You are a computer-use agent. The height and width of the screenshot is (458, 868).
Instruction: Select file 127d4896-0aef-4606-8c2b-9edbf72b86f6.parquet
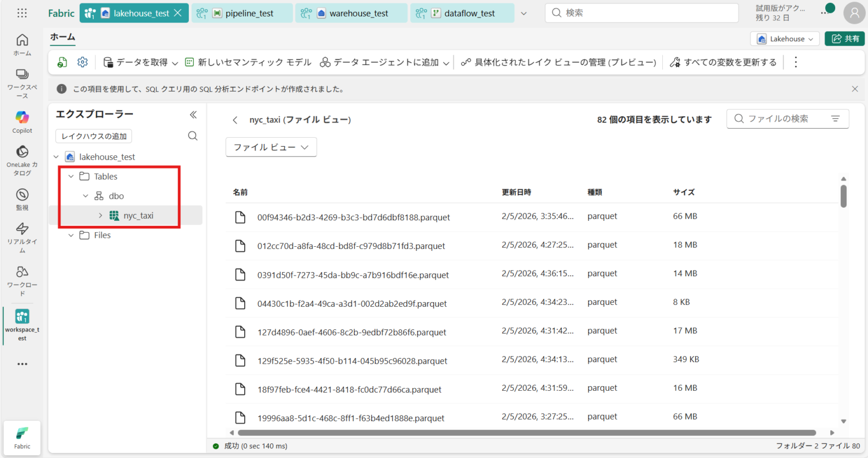pos(351,332)
